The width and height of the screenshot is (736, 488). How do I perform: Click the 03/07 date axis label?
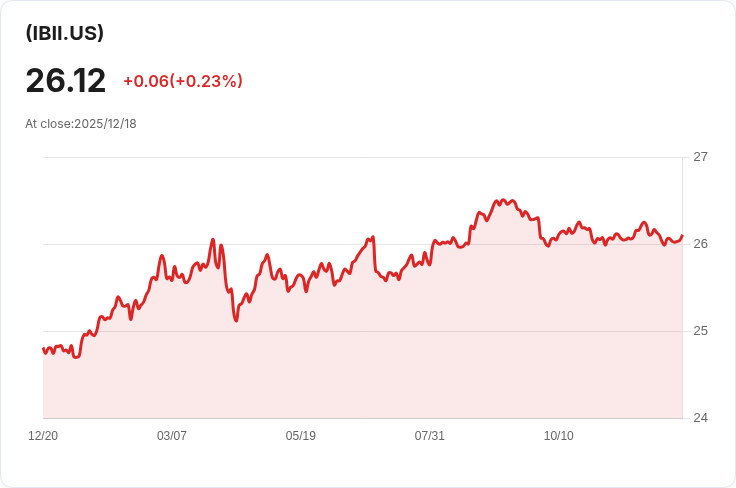pyautogui.click(x=172, y=436)
